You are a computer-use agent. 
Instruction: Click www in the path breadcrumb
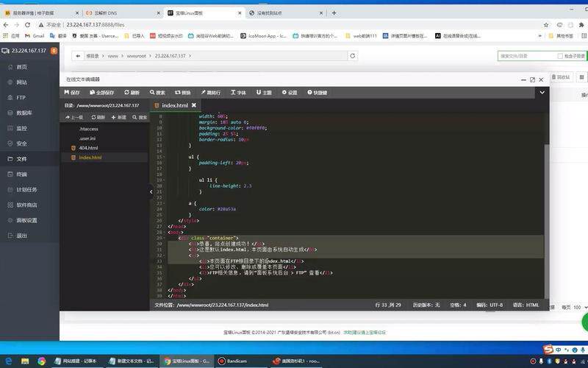point(113,56)
